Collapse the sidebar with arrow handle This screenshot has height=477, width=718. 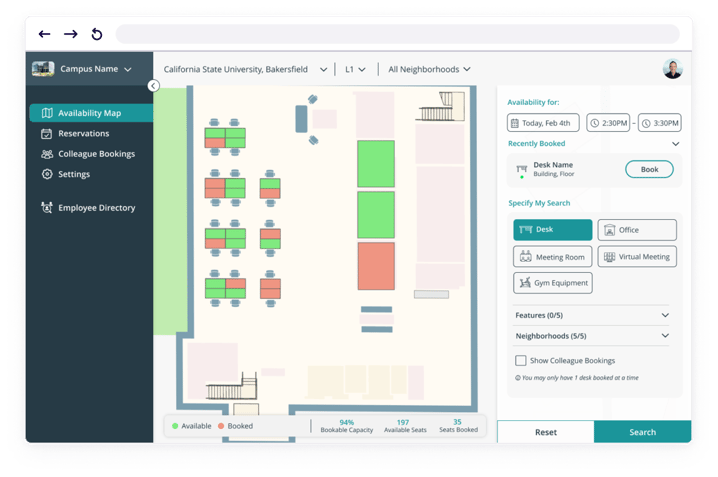(153, 86)
